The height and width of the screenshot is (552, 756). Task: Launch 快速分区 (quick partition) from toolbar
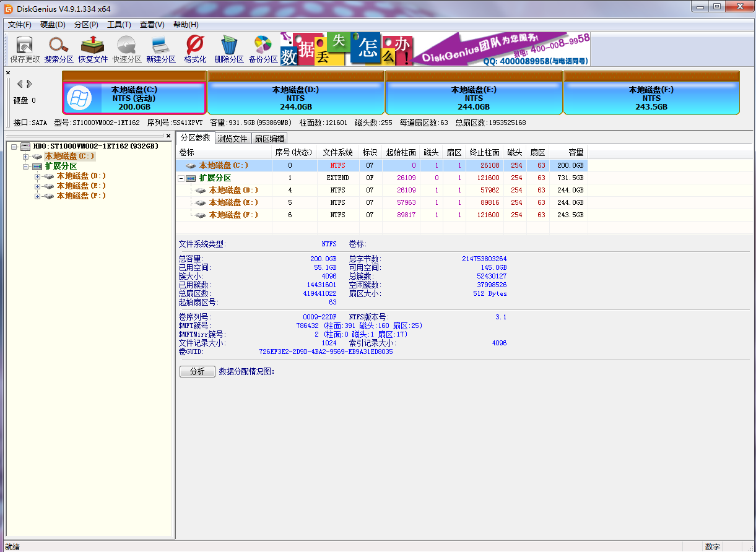coord(126,48)
